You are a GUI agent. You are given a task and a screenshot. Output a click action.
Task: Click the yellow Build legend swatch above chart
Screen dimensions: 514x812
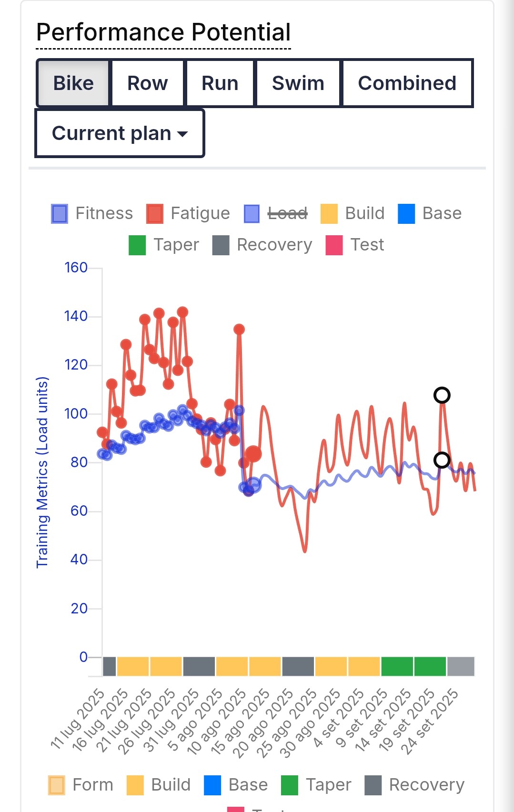pyautogui.click(x=329, y=214)
